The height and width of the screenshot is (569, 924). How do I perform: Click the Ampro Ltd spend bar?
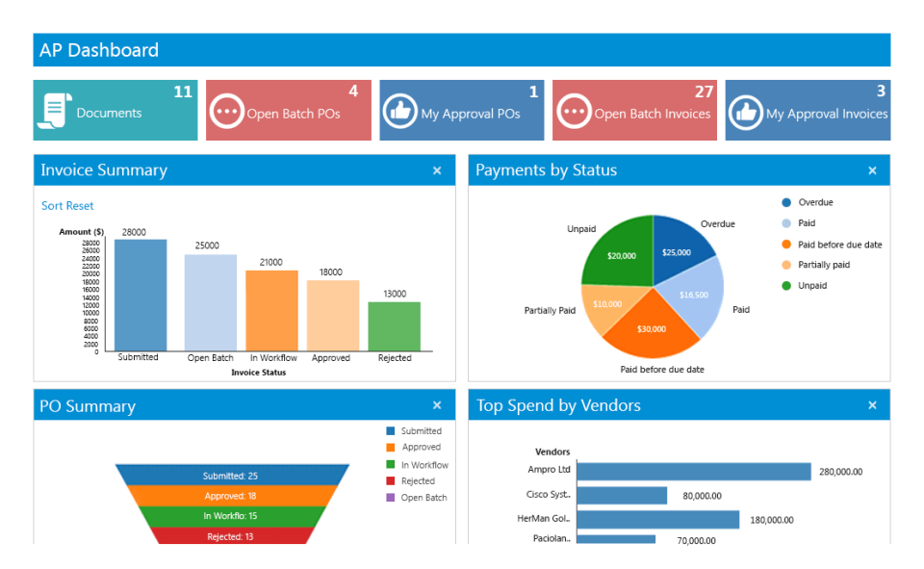tap(693, 472)
